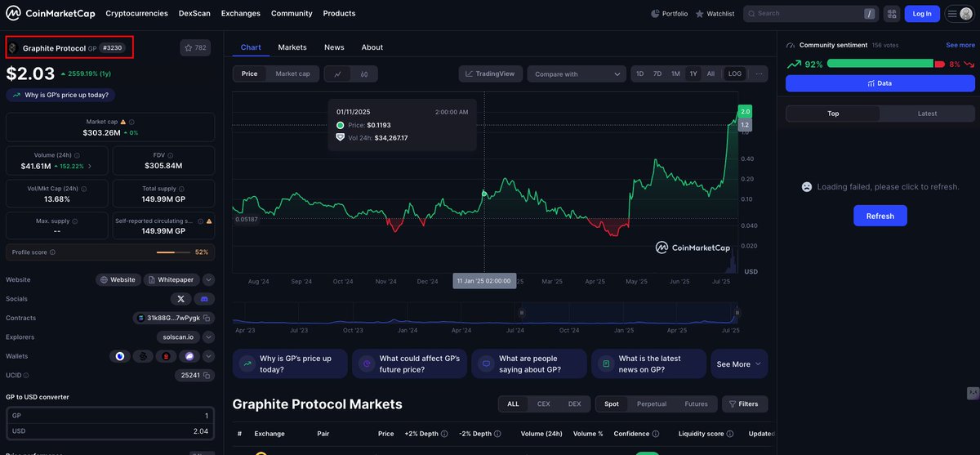Click the Portfolio pie icon in header
The height and width of the screenshot is (455, 980).
[655, 14]
